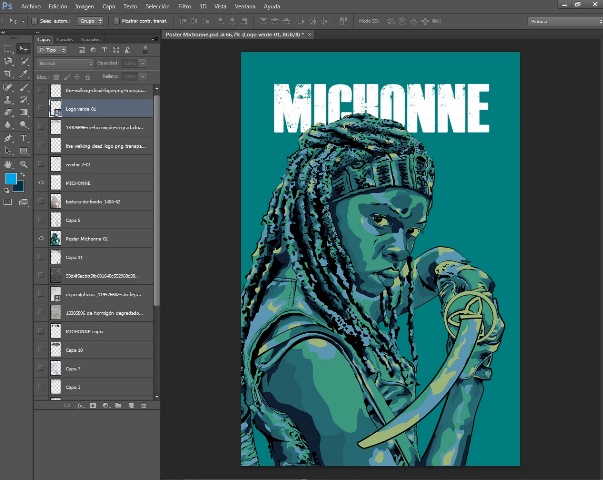
Task: Select the Path Selection tool
Action: (x=8, y=151)
